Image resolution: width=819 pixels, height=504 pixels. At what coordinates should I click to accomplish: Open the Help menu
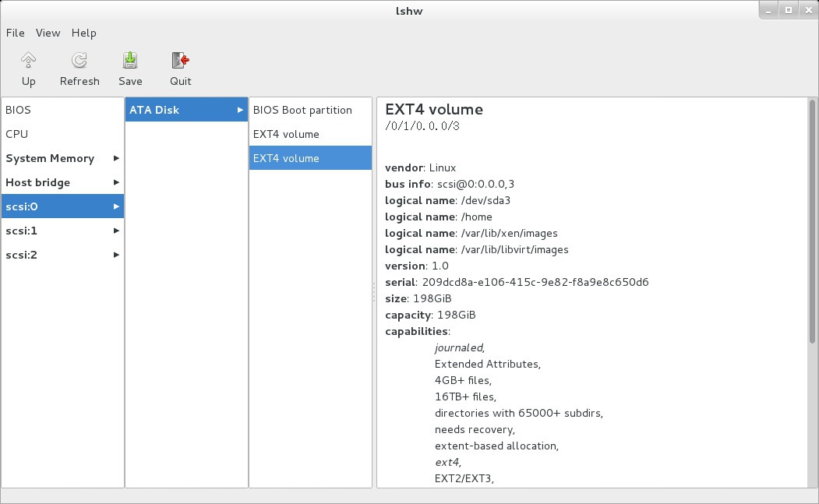pyautogui.click(x=83, y=33)
